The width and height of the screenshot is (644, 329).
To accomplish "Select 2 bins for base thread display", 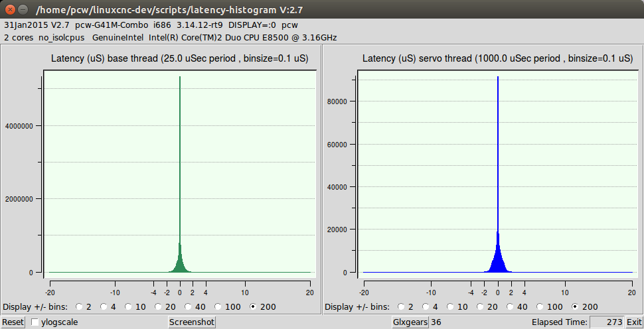I will pyautogui.click(x=80, y=307).
